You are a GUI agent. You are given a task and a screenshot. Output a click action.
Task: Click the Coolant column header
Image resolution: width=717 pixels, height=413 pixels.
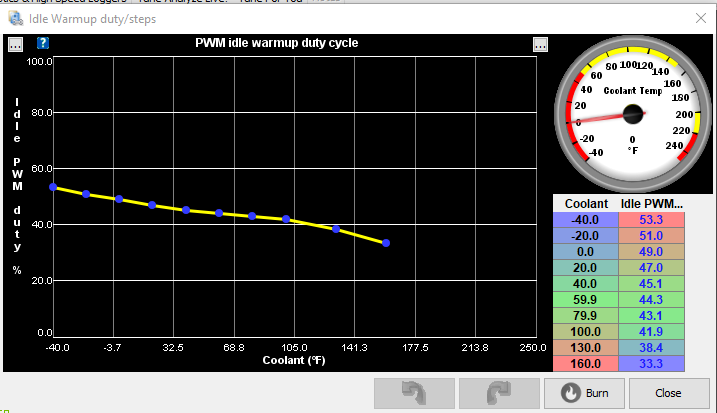click(586, 204)
